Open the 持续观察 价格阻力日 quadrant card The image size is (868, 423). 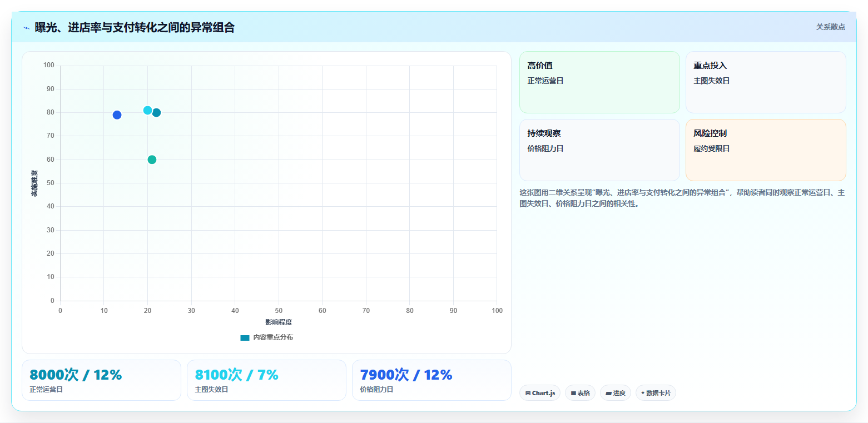(599, 150)
